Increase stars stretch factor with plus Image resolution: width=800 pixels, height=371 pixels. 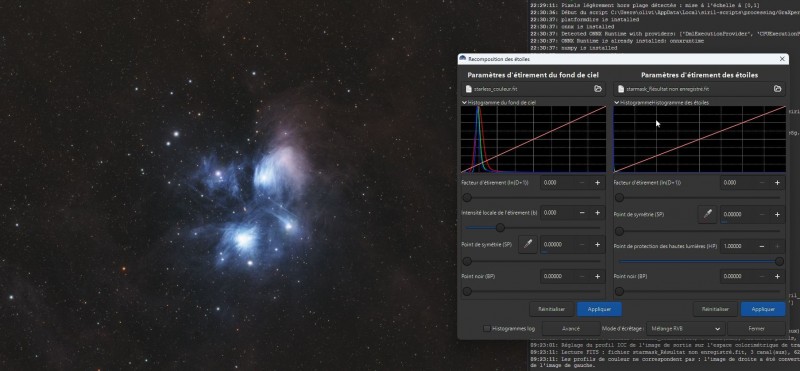pos(777,183)
